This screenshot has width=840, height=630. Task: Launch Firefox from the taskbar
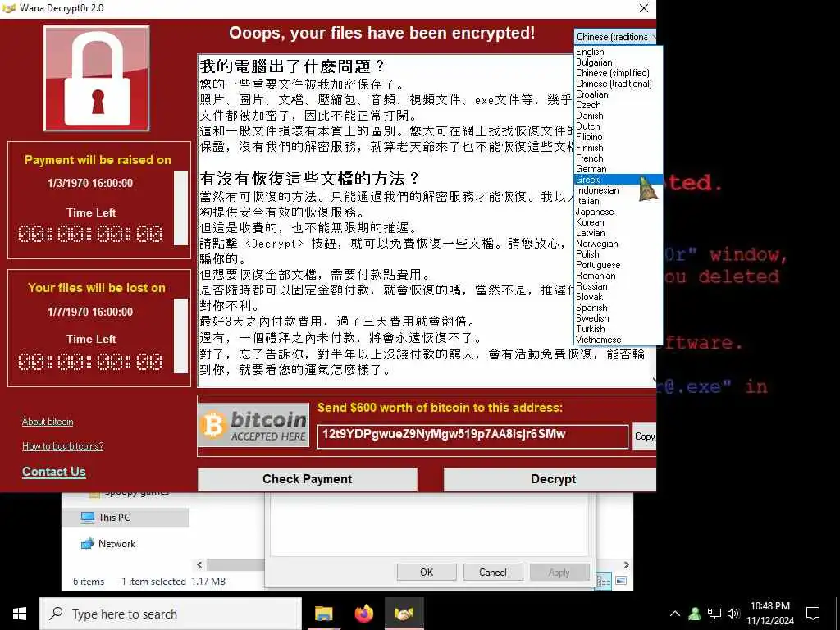click(x=363, y=614)
